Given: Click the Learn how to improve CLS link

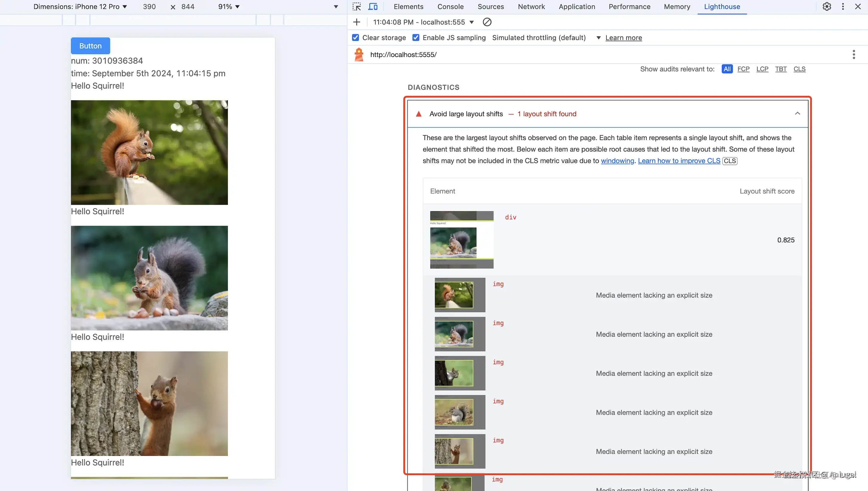Looking at the screenshot, I should click(x=679, y=161).
